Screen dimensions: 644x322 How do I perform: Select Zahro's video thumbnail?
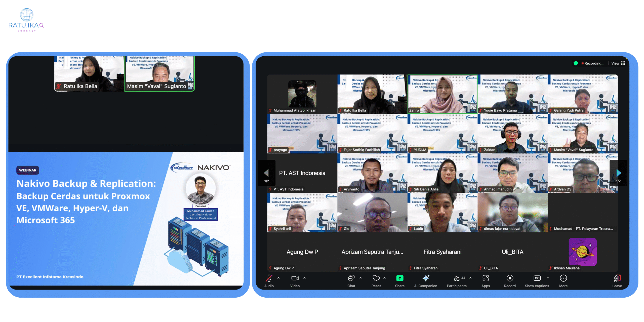(x=442, y=94)
